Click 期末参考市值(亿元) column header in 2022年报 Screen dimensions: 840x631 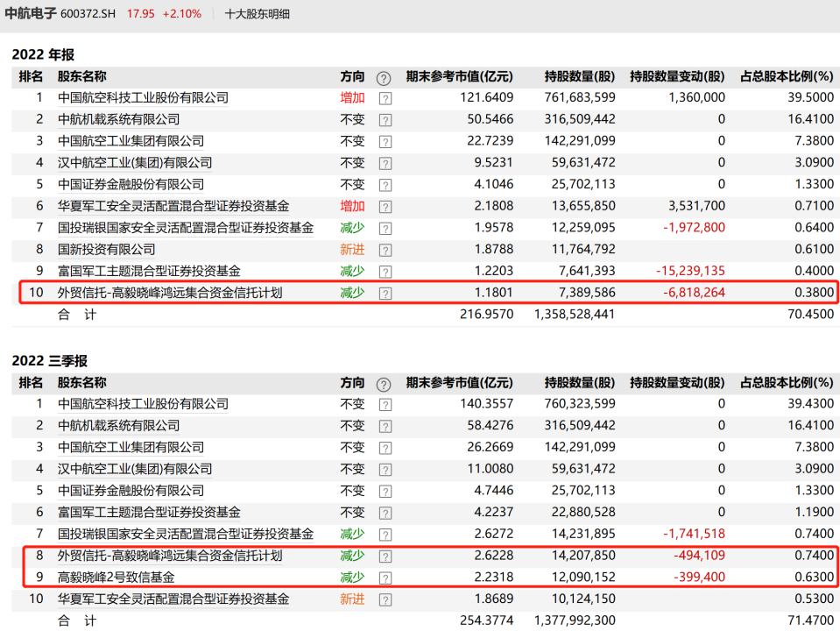pyautogui.click(x=459, y=76)
